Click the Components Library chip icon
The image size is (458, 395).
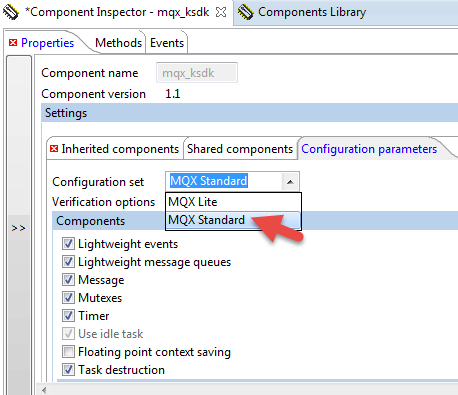point(246,12)
